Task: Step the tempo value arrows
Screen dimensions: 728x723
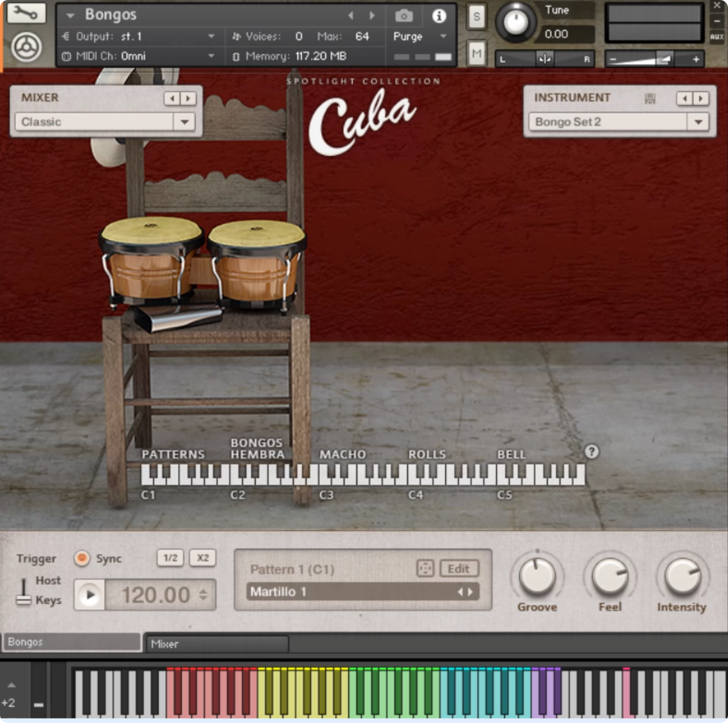Action: click(203, 595)
